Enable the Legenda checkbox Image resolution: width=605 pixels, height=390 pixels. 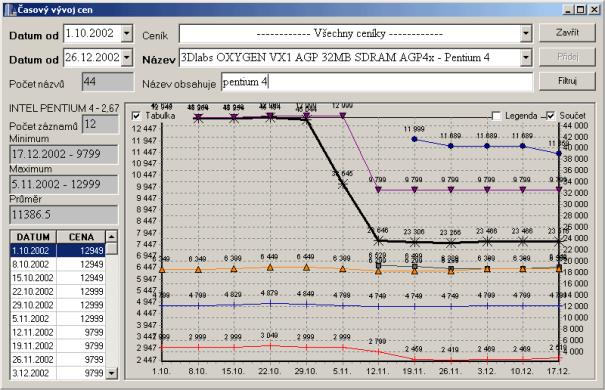497,116
